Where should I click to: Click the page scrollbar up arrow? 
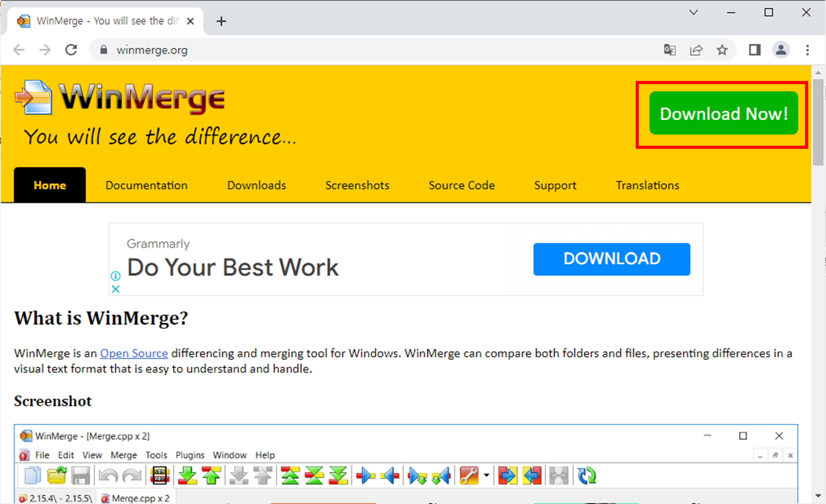[818, 72]
